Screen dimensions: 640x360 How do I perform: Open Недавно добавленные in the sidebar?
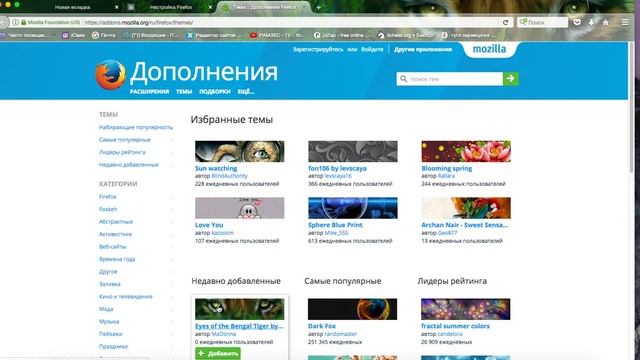[129, 165]
